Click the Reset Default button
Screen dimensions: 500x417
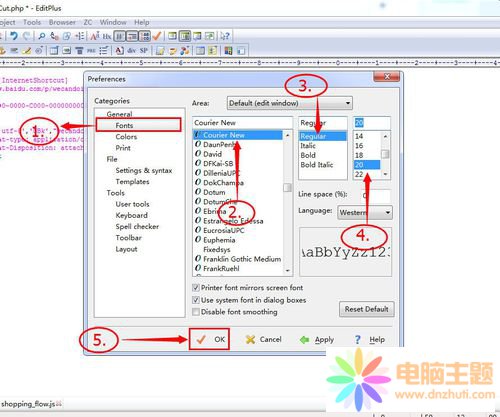[x=366, y=309]
